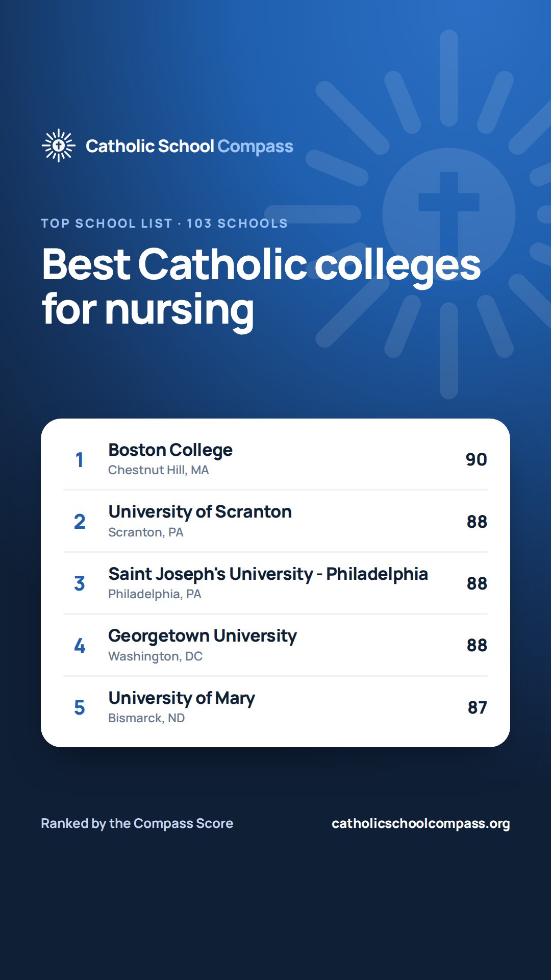
Task: Click the Bismarck, ND location text
Action: tap(146, 718)
